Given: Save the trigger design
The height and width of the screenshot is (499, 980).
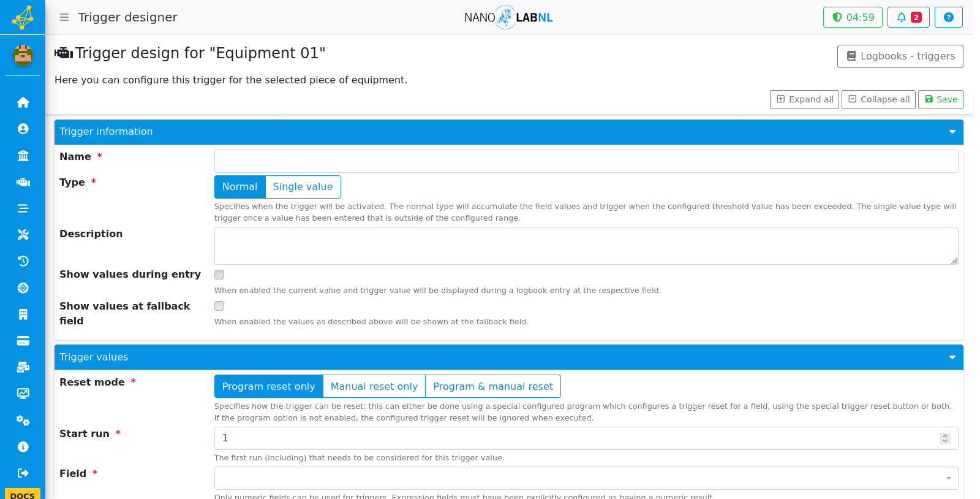Looking at the screenshot, I should coord(941,99).
